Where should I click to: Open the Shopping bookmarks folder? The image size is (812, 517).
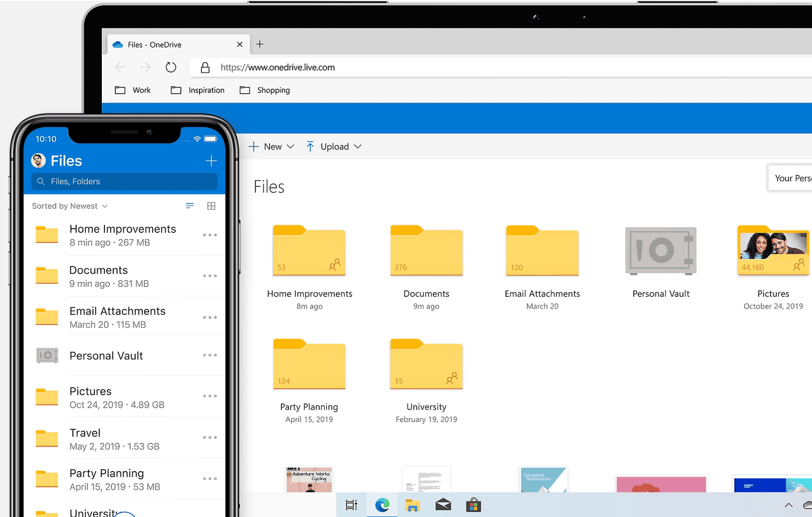[x=265, y=90]
